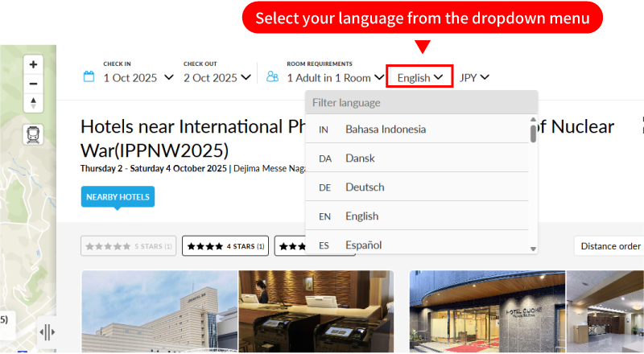Expand 1 Adult in 1 Room options

tap(336, 77)
